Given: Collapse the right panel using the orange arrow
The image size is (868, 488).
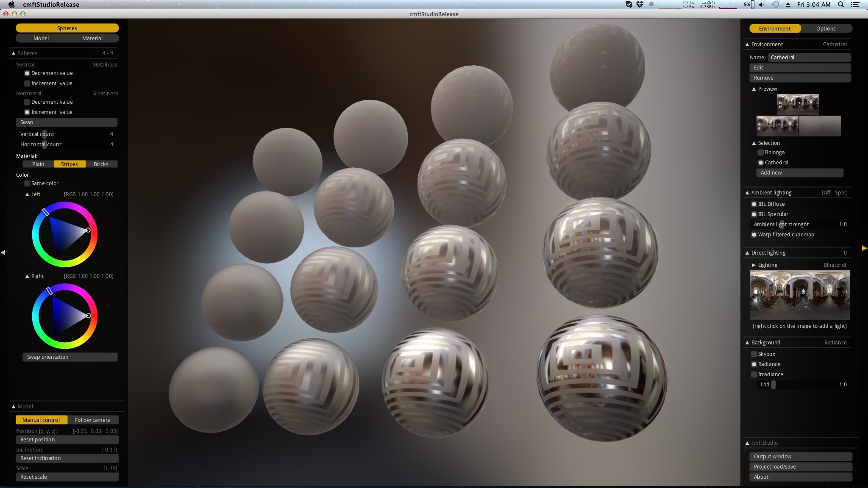Looking at the screenshot, I should 864,249.
